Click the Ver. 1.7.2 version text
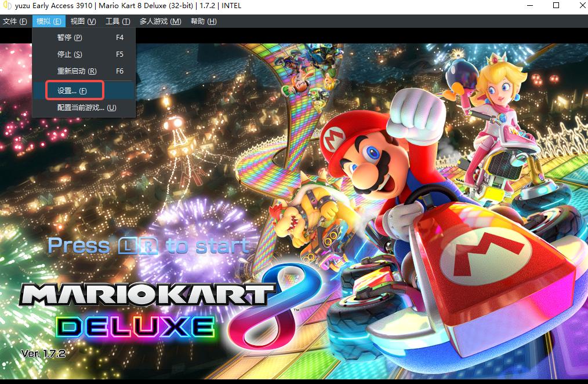The height and width of the screenshot is (384, 588). 43,353
